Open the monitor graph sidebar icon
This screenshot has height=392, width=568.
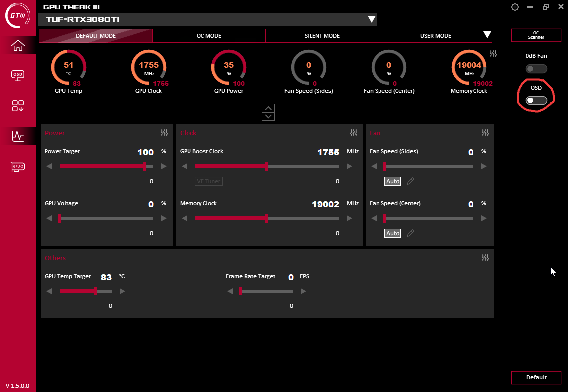pyautogui.click(x=18, y=136)
